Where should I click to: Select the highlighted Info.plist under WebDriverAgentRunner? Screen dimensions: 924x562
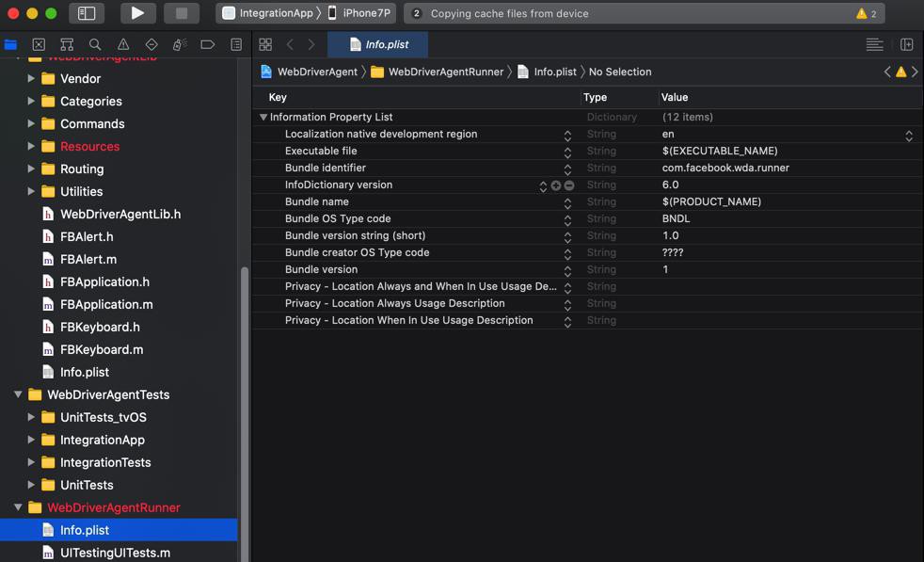tap(119, 530)
